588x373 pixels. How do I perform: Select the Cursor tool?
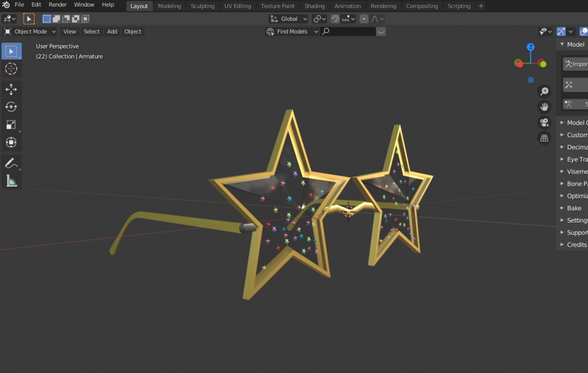(x=11, y=68)
